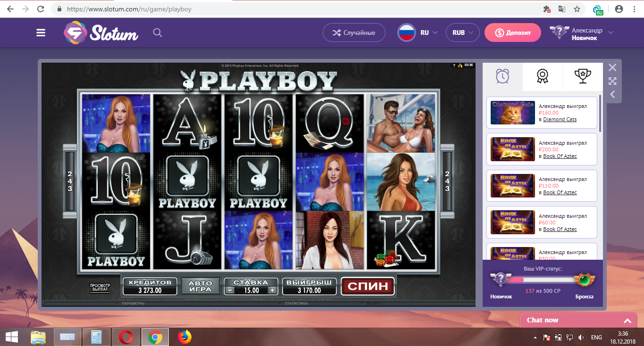Open Chrome profile avatar icon
Image resolution: width=644 pixels, height=346 pixels.
point(619,9)
